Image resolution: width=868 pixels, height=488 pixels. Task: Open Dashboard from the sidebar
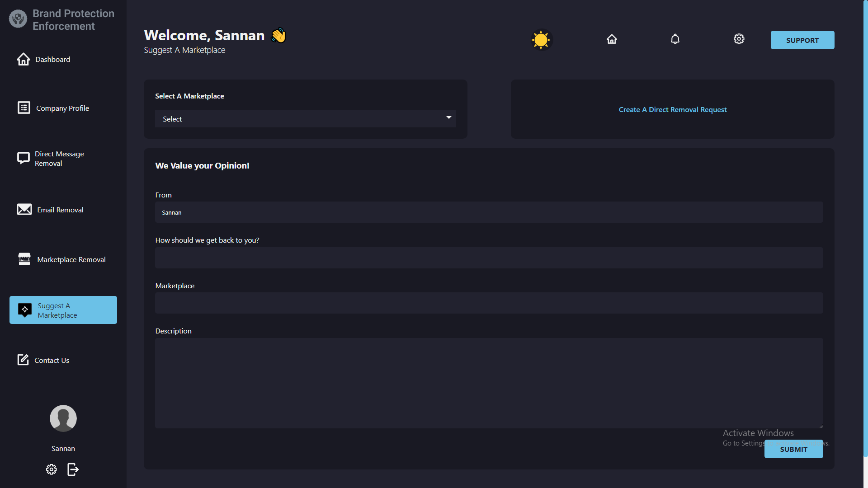[x=52, y=60]
